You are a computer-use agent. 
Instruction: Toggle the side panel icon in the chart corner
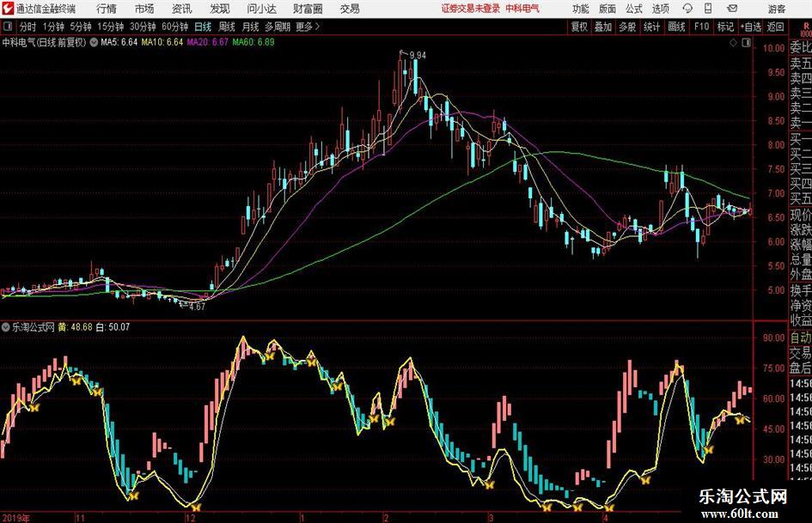746,43
